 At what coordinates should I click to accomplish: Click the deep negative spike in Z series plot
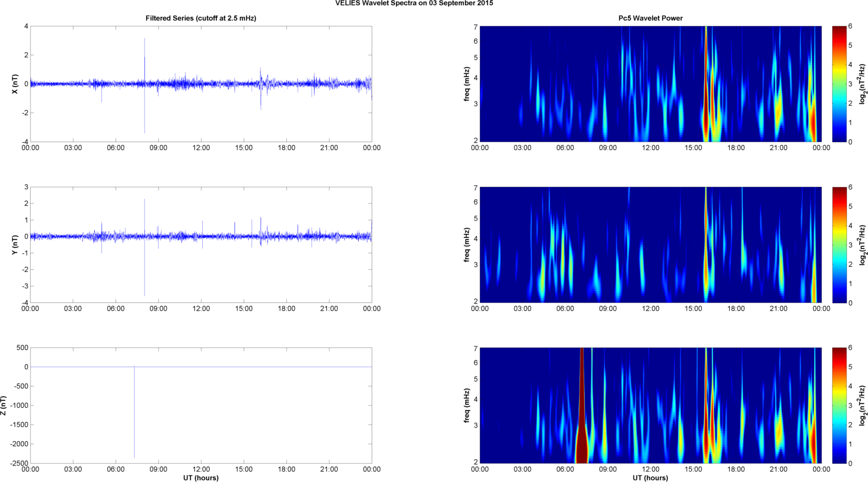coord(134,412)
